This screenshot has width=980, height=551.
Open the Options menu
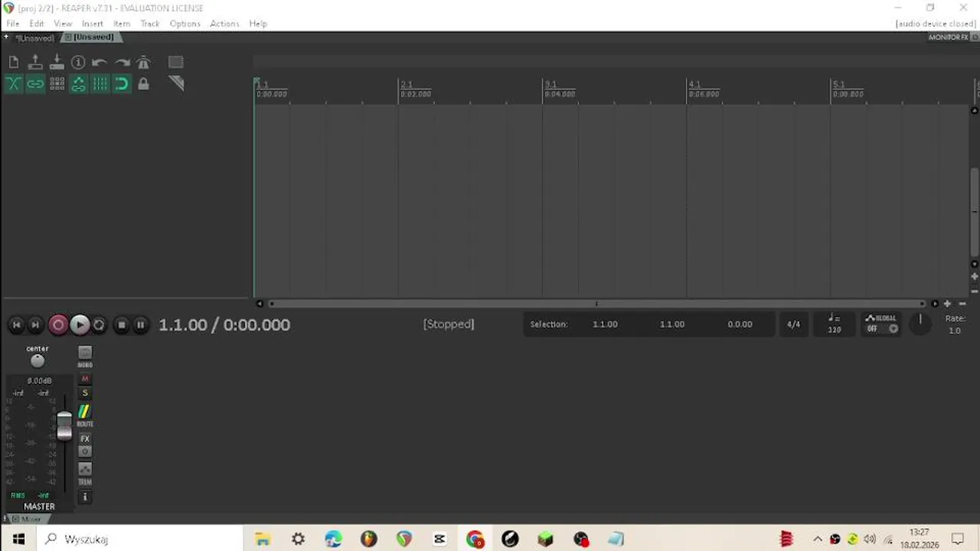(x=185, y=24)
